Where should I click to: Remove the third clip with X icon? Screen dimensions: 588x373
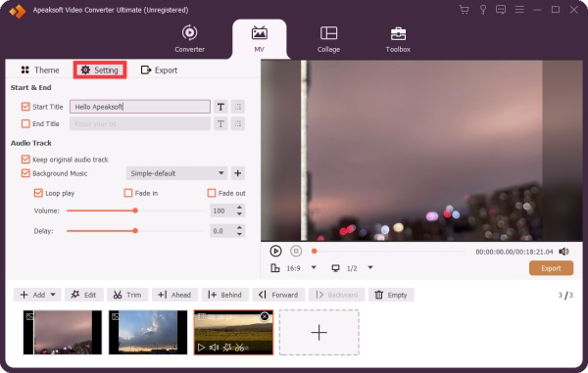265,317
